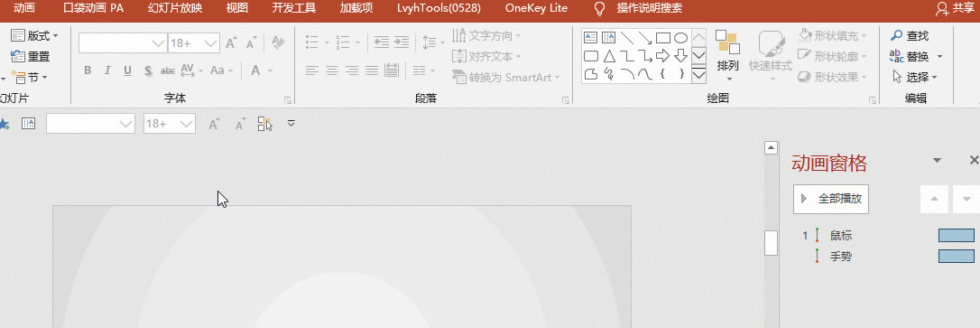Image resolution: width=980 pixels, height=328 pixels.
Task: Open animation pane options arrow
Action: (937, 161)
